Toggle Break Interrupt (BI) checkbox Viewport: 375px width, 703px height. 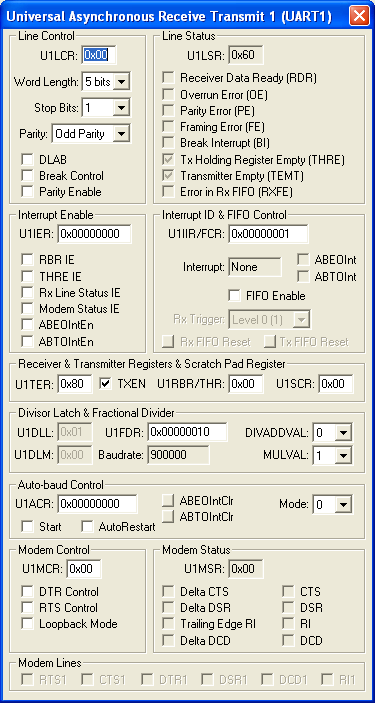[x=169, y=143]
